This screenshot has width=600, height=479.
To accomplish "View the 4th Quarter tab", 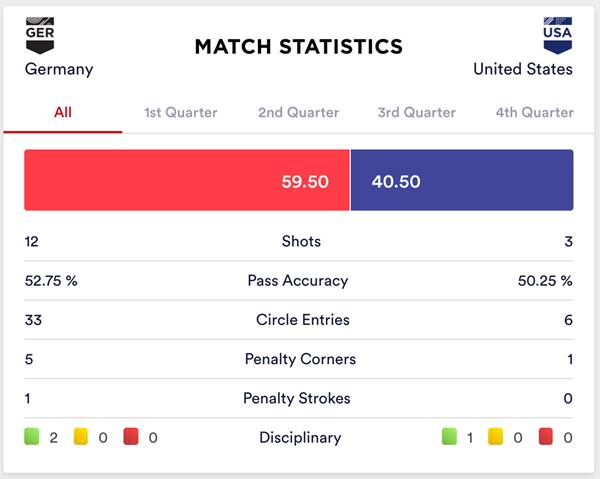I will click(534, 112).
